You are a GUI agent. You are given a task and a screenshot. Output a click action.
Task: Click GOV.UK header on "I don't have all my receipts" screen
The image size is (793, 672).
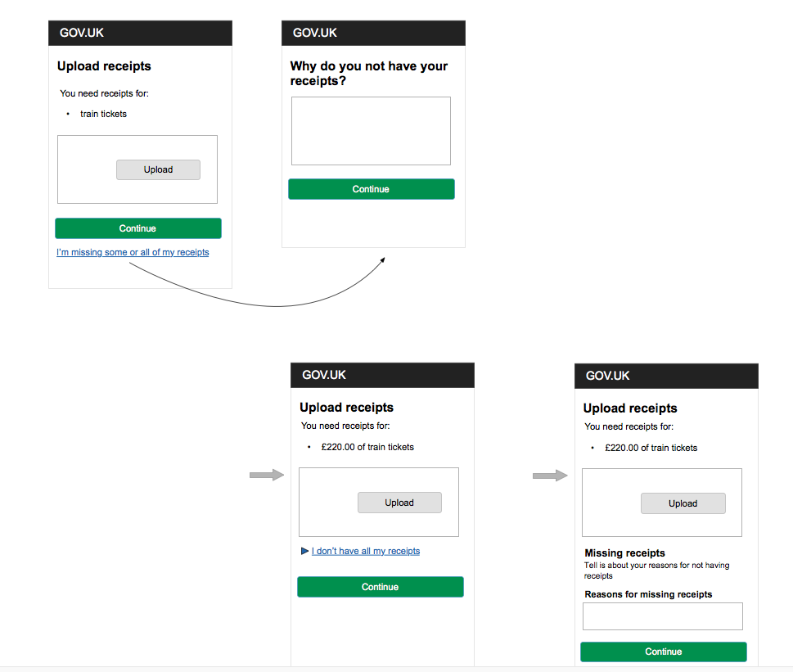[x=324, y=375]
